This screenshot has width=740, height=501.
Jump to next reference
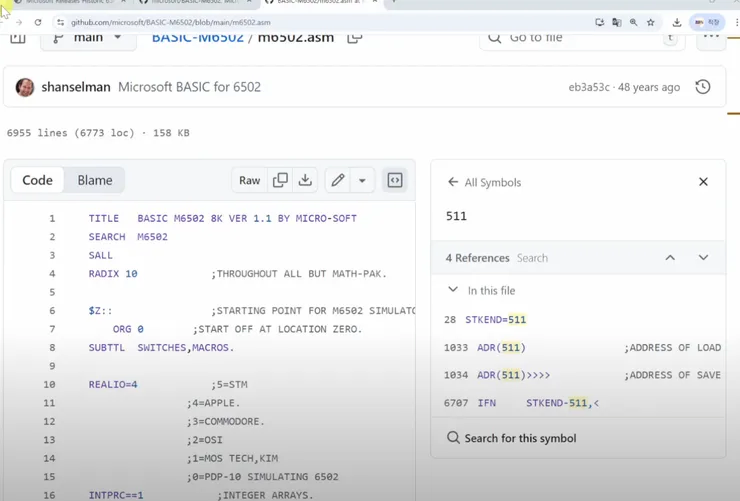click(x=703, y=258)
